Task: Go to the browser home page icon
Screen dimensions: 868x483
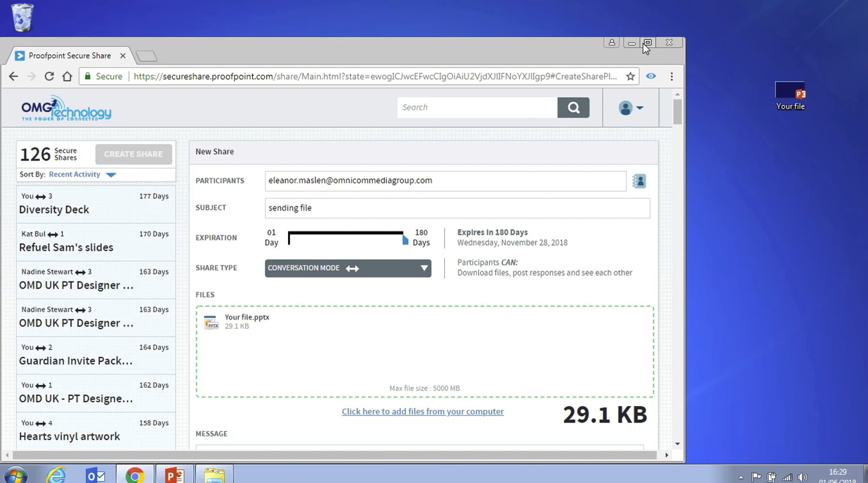Action: pyautogui.click(x=67, y=76)
